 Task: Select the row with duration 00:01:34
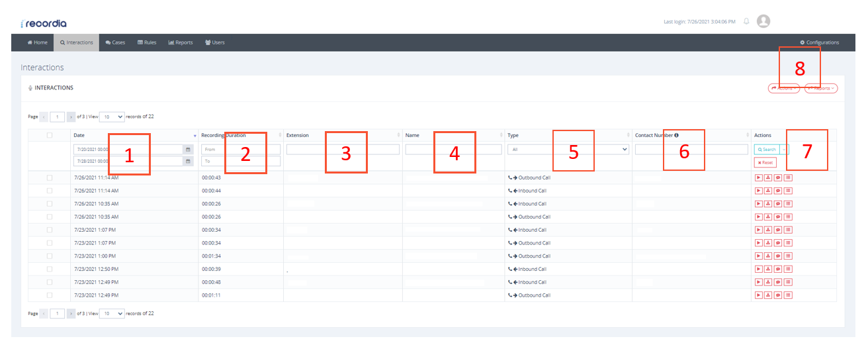50,256
